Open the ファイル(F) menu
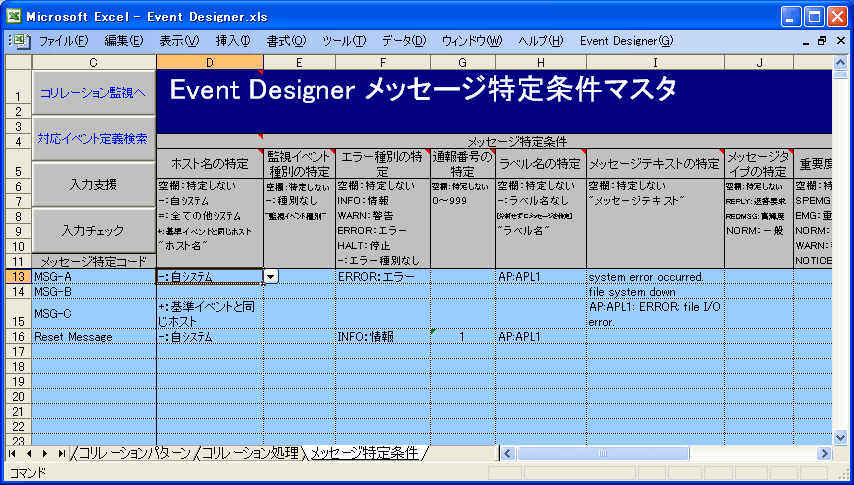This screenshot has height=485, width=854. pyautogui.click(x=63, y=41)
